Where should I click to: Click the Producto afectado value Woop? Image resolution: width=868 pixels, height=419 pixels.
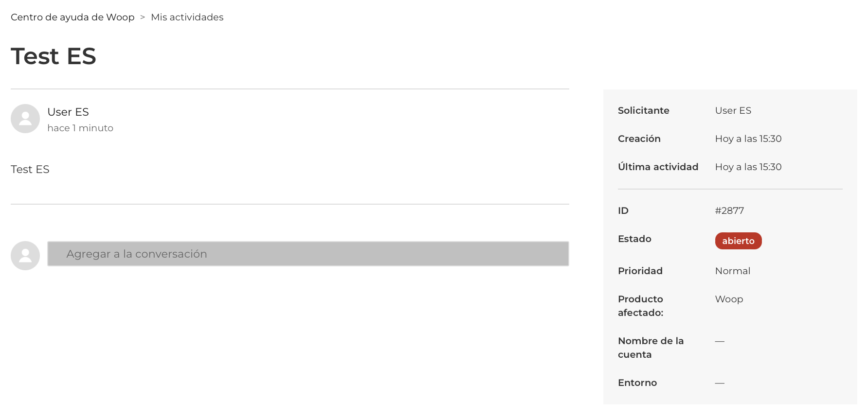click(x=729, y=299)
